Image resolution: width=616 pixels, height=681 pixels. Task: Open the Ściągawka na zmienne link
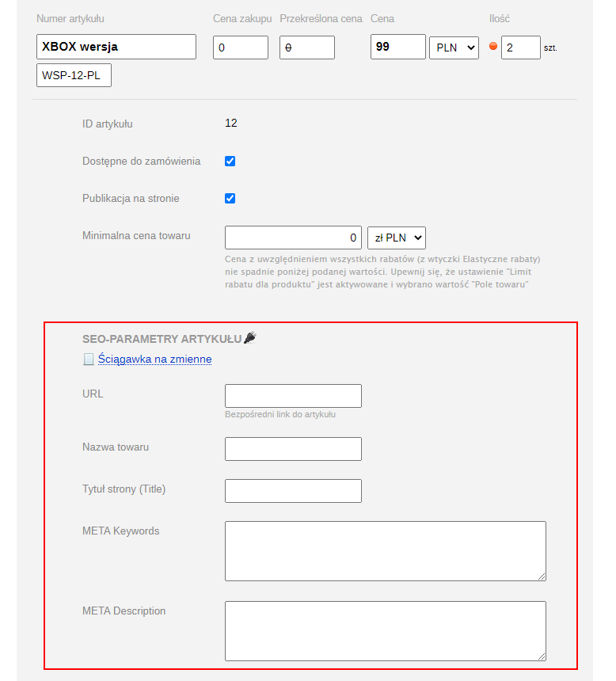[154, 360]
